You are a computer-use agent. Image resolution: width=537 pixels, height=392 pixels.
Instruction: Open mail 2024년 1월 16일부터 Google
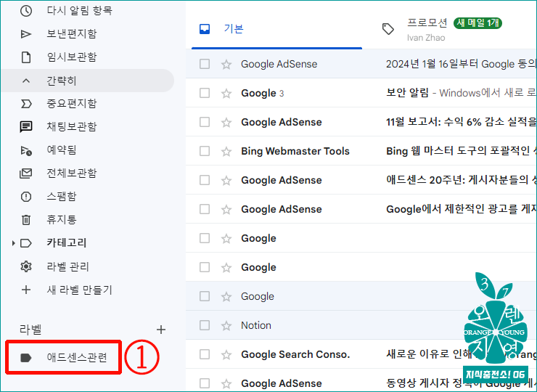pos(461,64)
